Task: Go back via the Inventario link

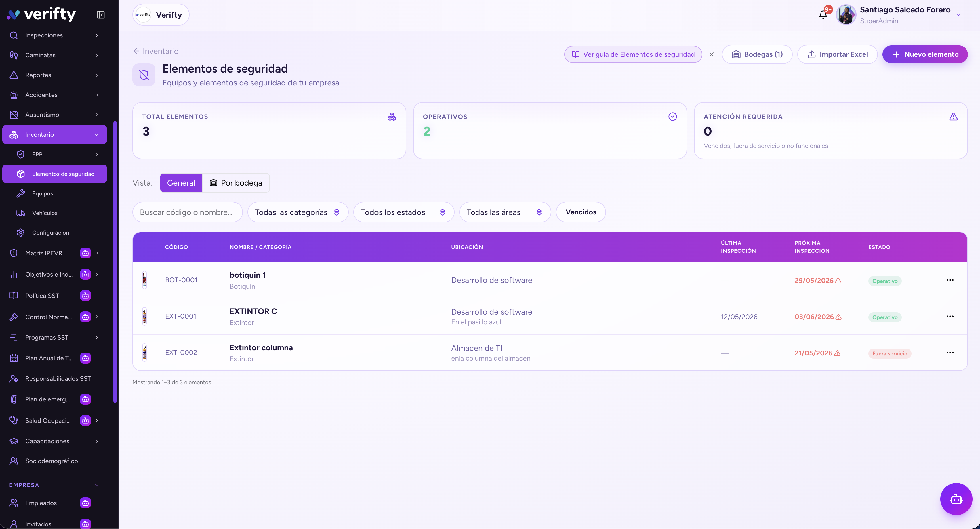Action: click(156, 51)
